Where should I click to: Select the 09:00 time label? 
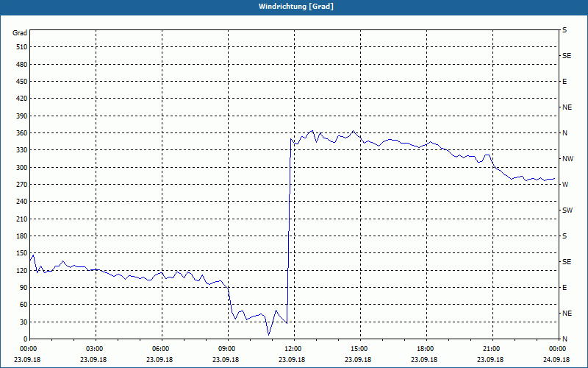(x=226, y=349)
